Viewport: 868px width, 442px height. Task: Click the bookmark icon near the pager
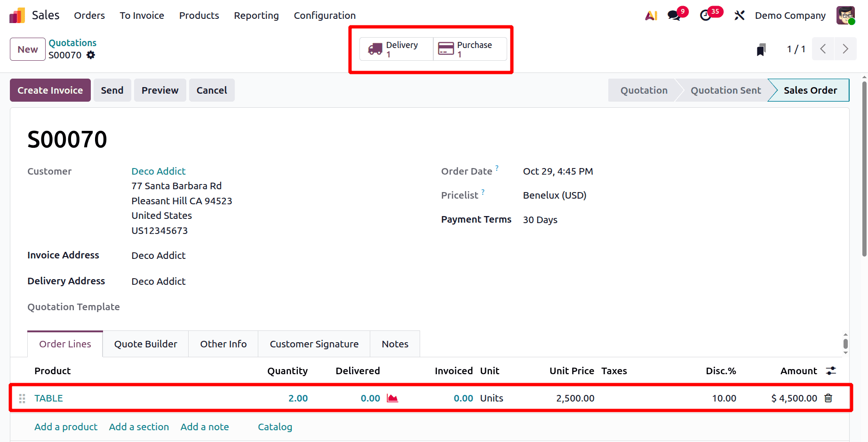pyautogui.click(x=761, y=48)
